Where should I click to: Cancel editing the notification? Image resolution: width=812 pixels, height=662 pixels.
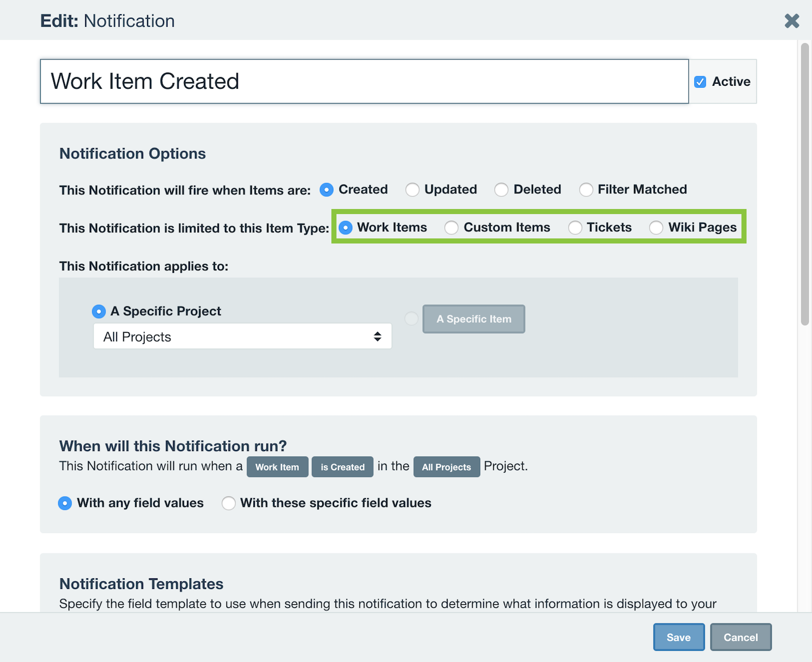(x=740, y=637)
